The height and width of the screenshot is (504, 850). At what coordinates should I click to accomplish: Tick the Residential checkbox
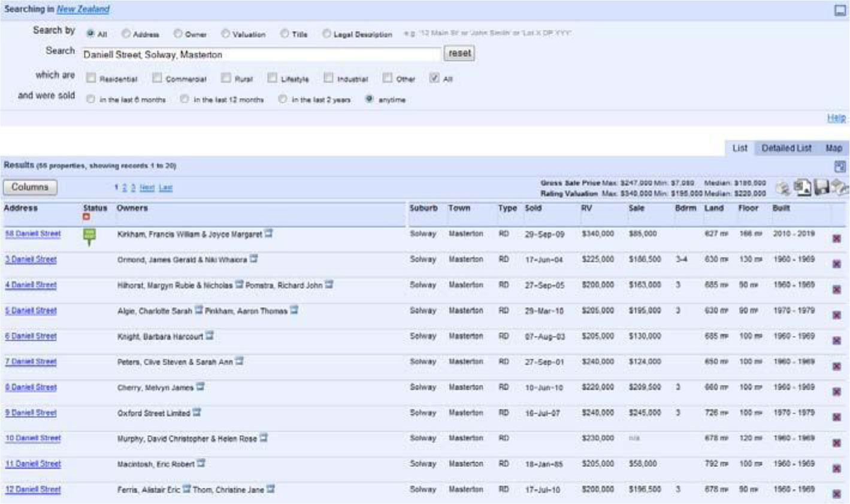pyautogui.click(x=91, y=78)
